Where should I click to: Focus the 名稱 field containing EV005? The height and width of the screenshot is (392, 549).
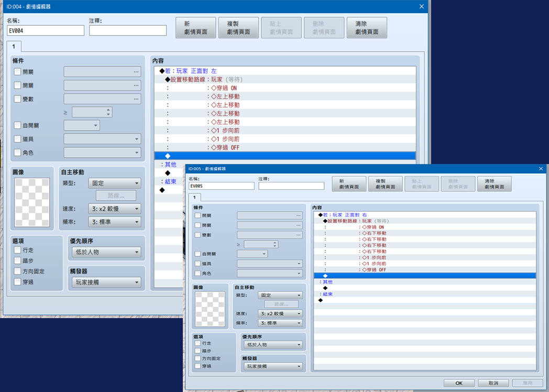coord(221,186)
